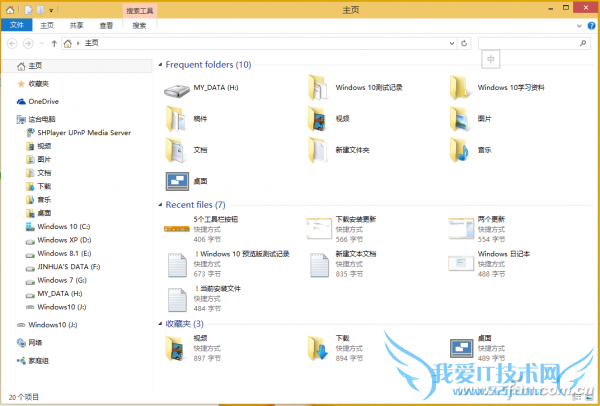Select the 两个更新 shortcut thumbnail
The width and height of the screenshot is (600, 406).
(x=461, y=228)
